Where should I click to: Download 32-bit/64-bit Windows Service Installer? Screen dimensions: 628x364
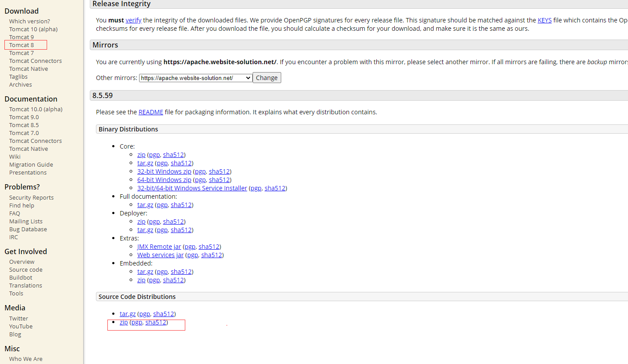192,188
